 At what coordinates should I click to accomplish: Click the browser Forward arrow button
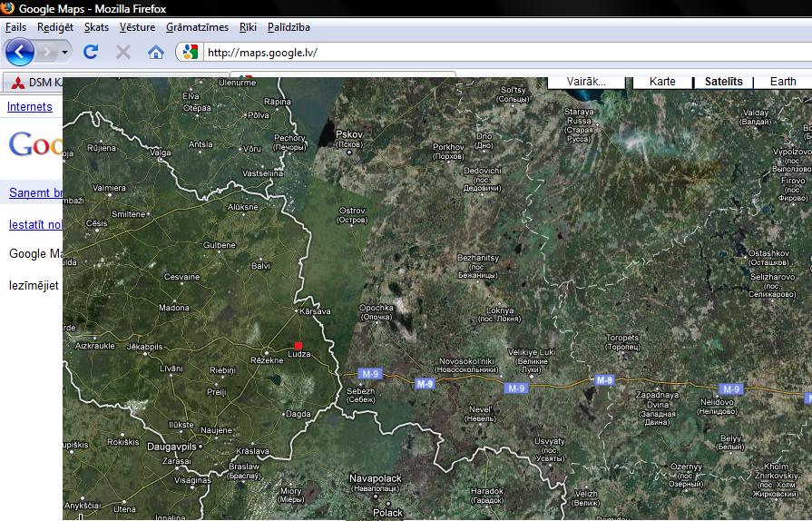pos(48,52)
